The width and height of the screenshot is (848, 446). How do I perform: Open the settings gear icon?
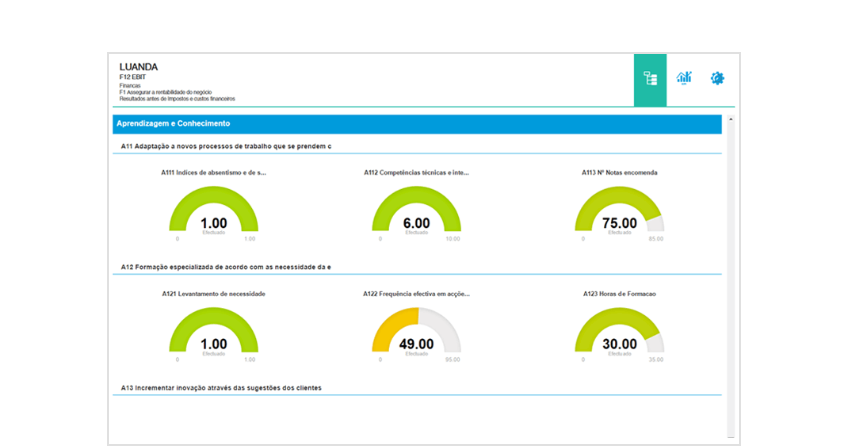(x=717, y=78)
